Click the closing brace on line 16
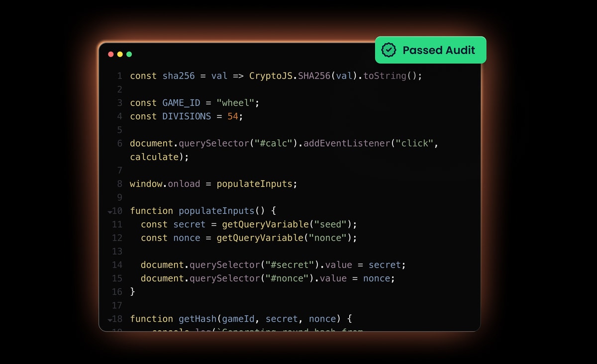597x364 pixels. click(x=132, y=292)
